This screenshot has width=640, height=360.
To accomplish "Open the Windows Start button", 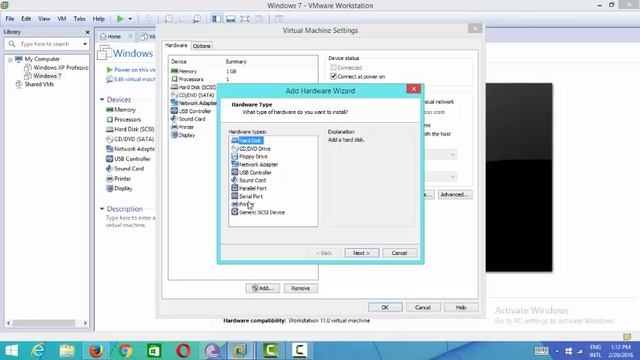I will click(11, 351).
